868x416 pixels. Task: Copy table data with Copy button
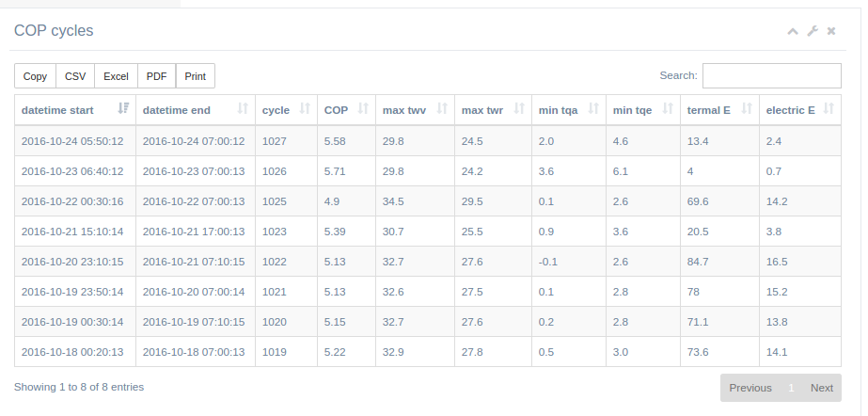coord(35,76)
